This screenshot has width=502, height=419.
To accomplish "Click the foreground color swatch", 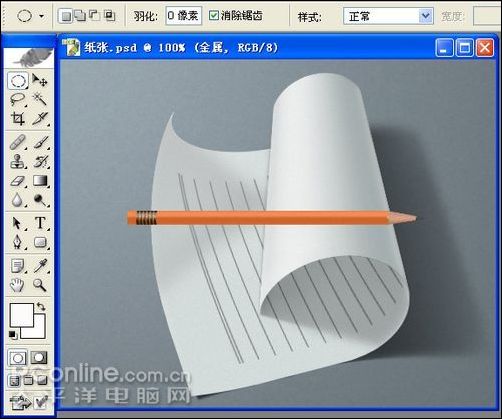I will (x=21, y=315).
